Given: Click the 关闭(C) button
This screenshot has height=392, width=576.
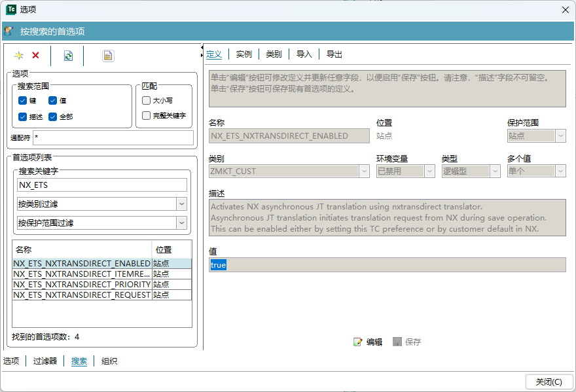Looking at the screenshot, I should click(x=549, y=382).
